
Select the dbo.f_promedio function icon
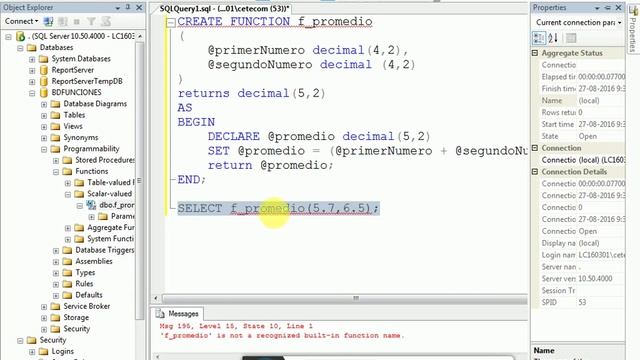coord(91,205)
